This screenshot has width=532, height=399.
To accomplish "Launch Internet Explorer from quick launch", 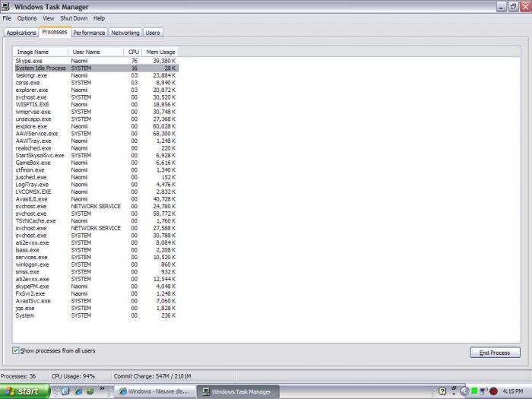I will coord(78,391).
